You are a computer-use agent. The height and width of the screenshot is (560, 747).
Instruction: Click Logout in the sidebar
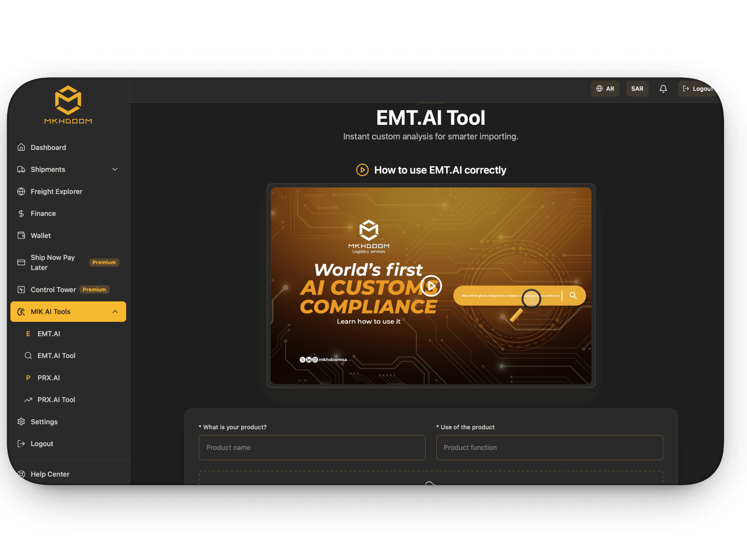[x=68, y=444]
